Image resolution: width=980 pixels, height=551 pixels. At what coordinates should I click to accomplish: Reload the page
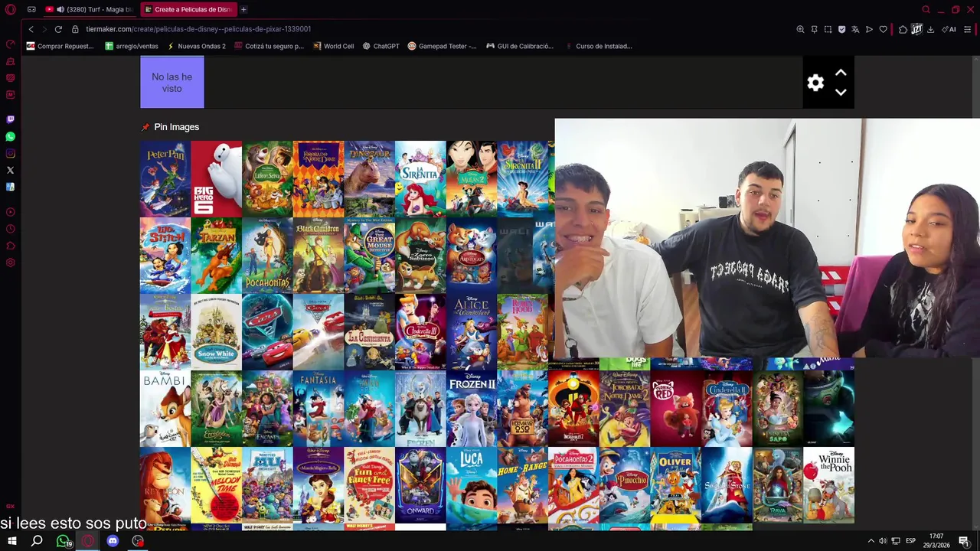pyautogui.click(x=58, y=29)
